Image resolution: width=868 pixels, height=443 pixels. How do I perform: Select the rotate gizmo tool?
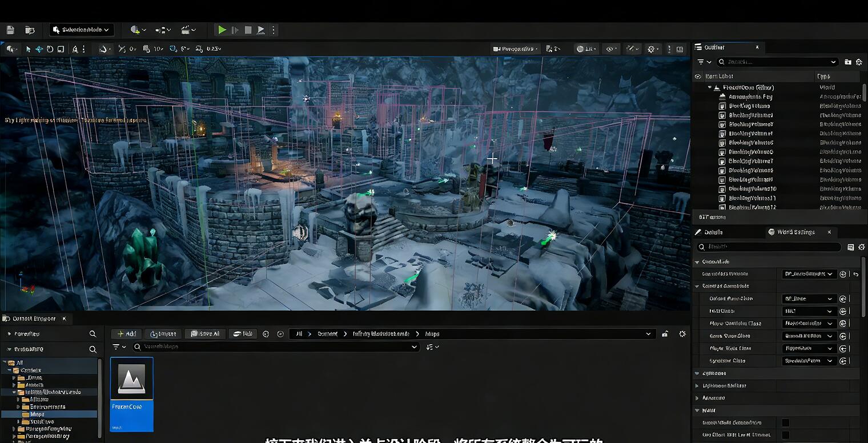click(50, 49)
